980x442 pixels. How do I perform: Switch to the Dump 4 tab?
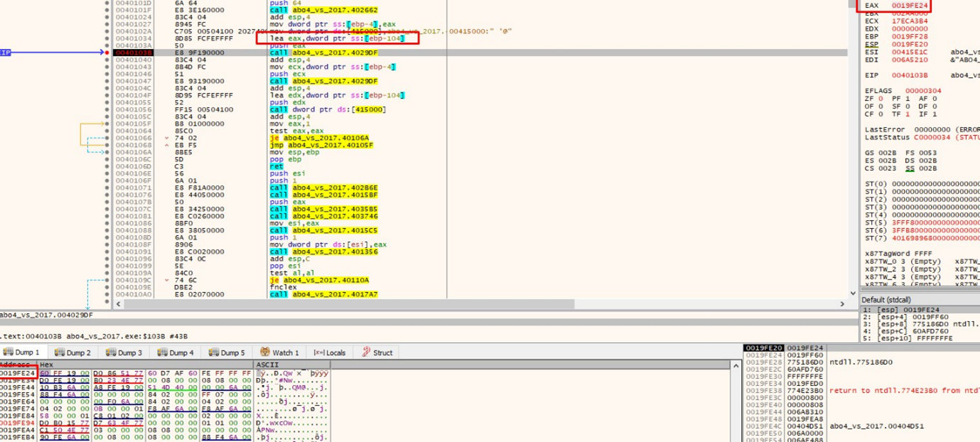point(176,352)
